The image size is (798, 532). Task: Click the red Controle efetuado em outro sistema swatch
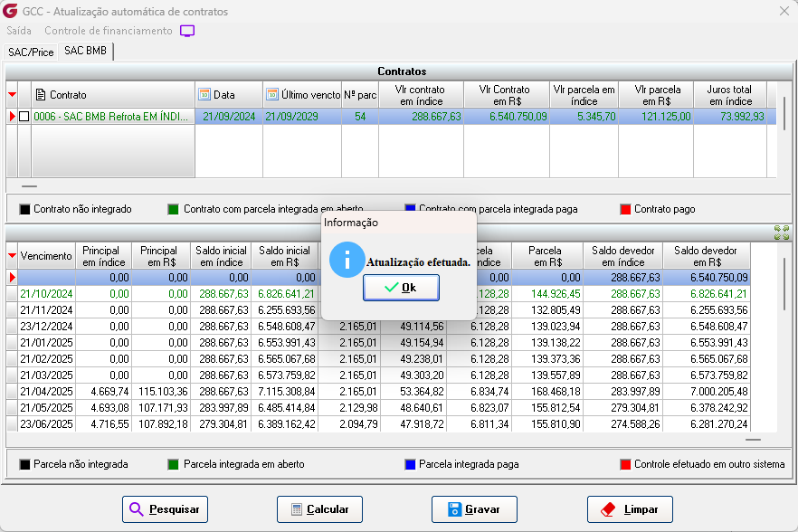click(625, 464)
